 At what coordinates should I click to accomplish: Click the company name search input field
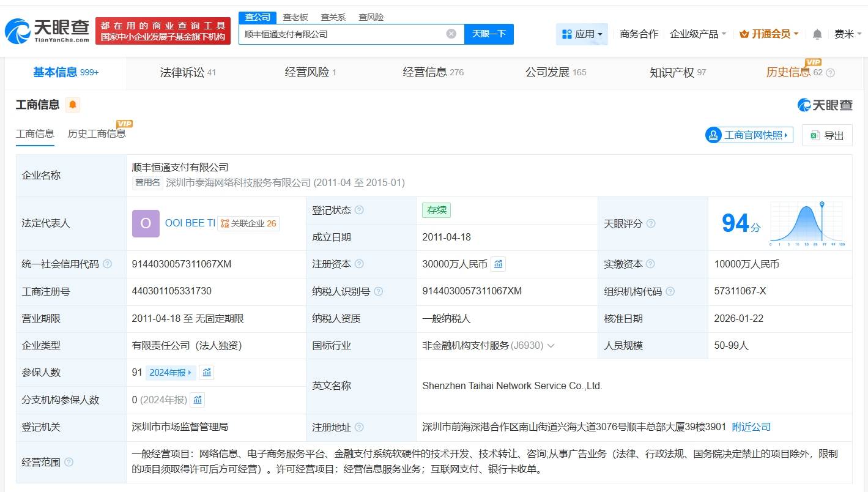[x=343, y=34]
